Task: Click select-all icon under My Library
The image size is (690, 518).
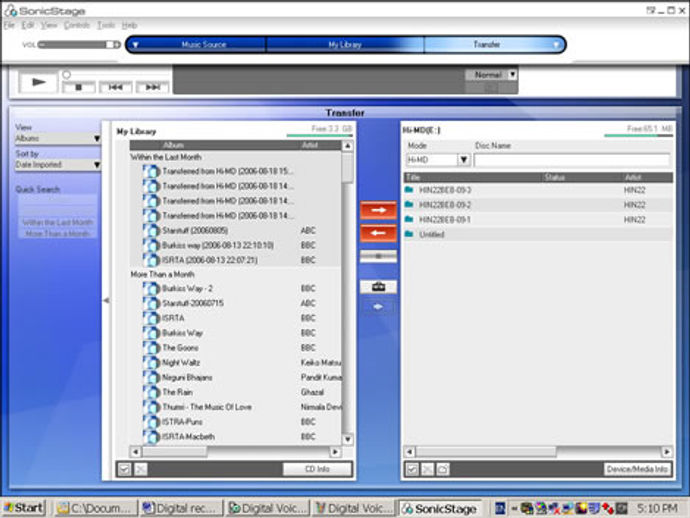Action: (124, 469)
